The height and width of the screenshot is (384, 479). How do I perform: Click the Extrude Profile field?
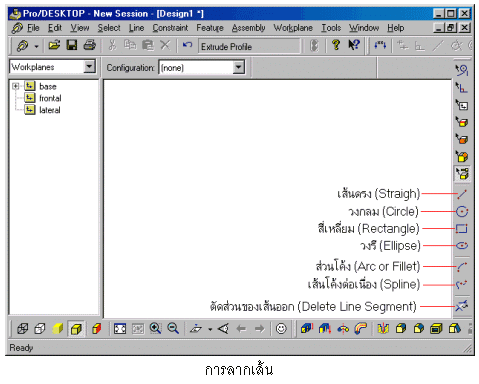(249, 46)
